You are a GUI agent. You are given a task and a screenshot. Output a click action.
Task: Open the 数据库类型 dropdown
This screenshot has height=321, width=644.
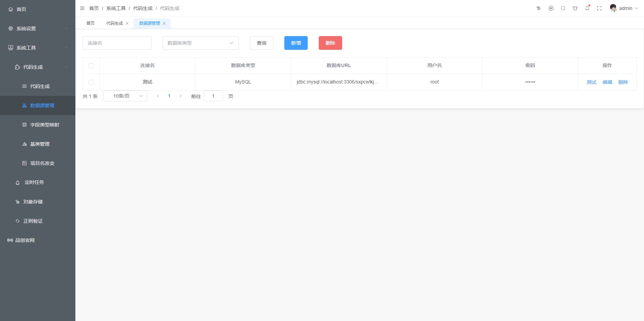coord(200,43)
